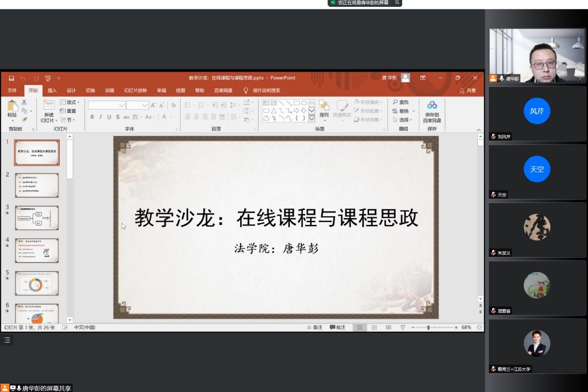Expand the 版式 layout dropdown
Image resolution: width=588 pixels, height=392 pixels.
click(70, 102)
